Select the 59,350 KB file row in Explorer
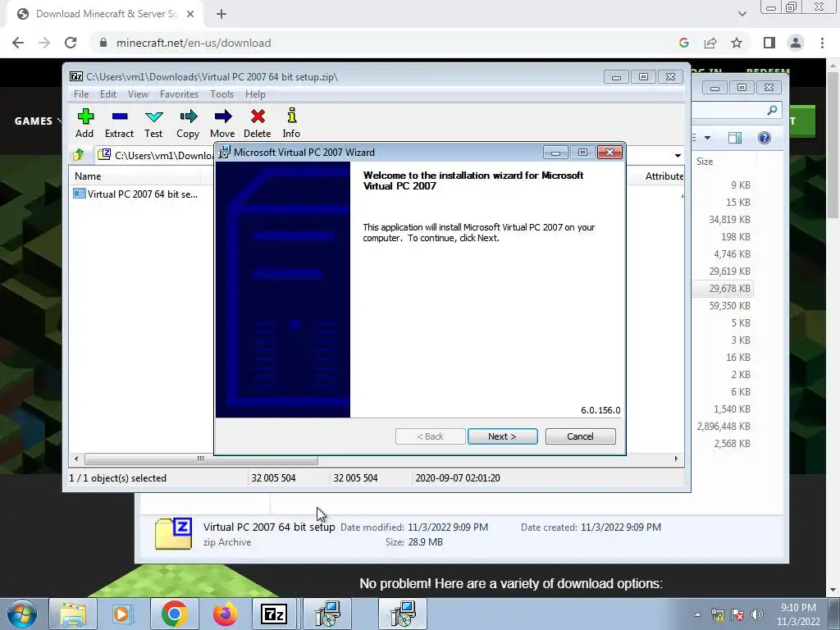The width and height of the screenshot is (840, 630). (x=724, y=305)
